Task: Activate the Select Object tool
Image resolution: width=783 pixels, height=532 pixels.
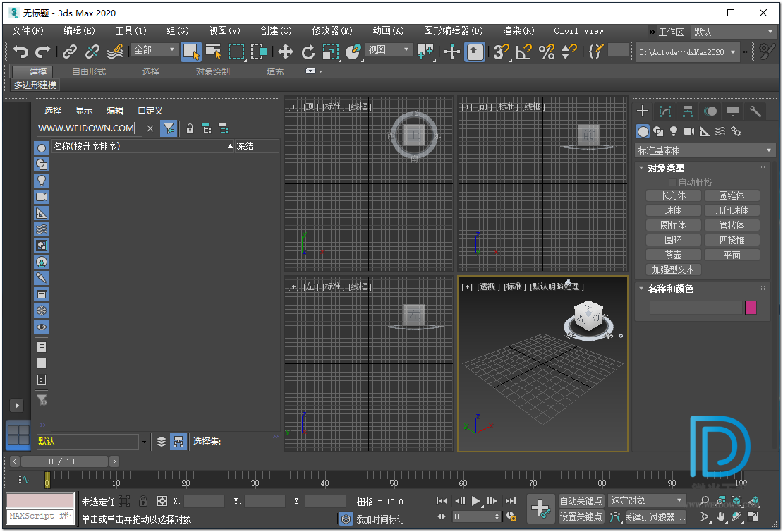Action: (190, 52)
